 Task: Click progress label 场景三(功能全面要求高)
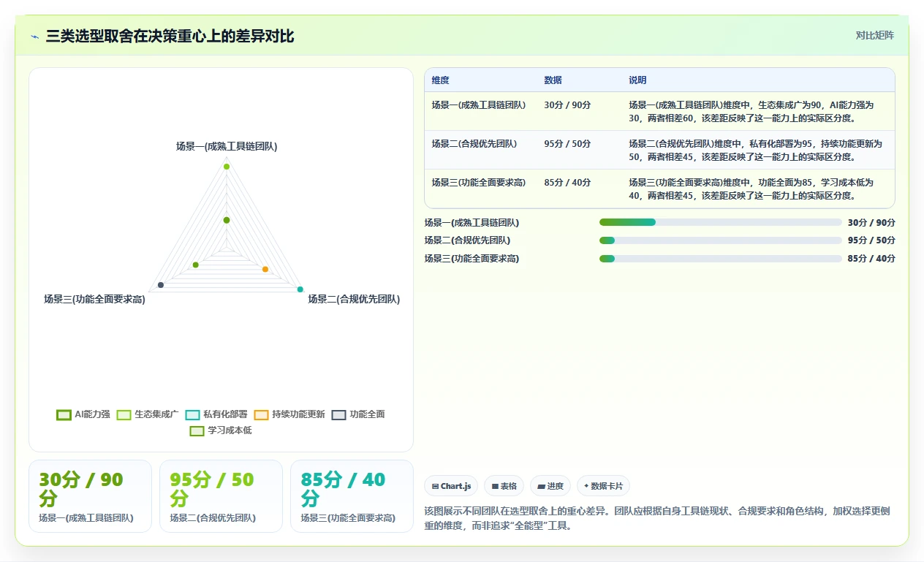(472, 259)
